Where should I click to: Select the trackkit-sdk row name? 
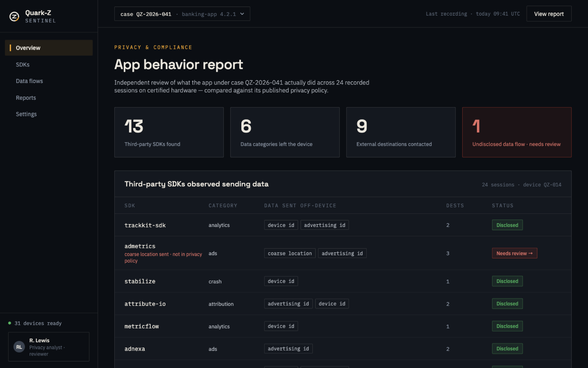(145, 225)
